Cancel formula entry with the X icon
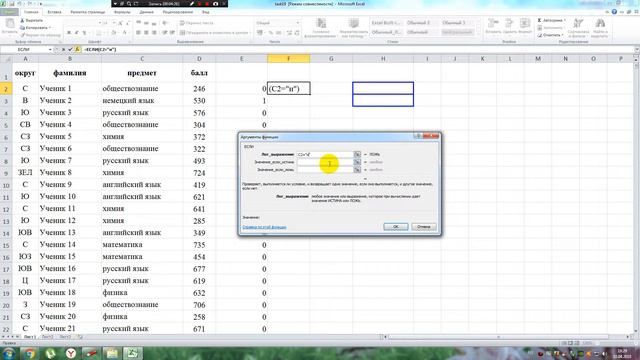This screenshot has height=360, width=640. click(x=63, y=49)
